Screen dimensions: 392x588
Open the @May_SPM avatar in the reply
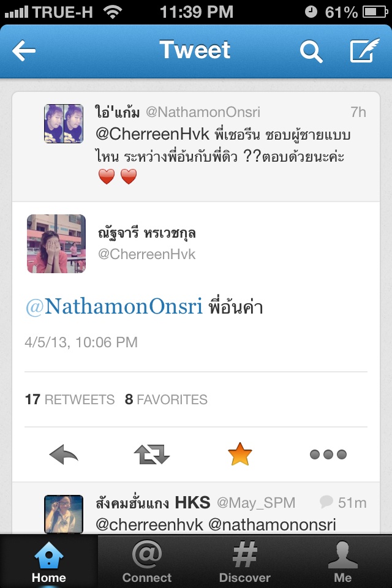pos(64,514)
